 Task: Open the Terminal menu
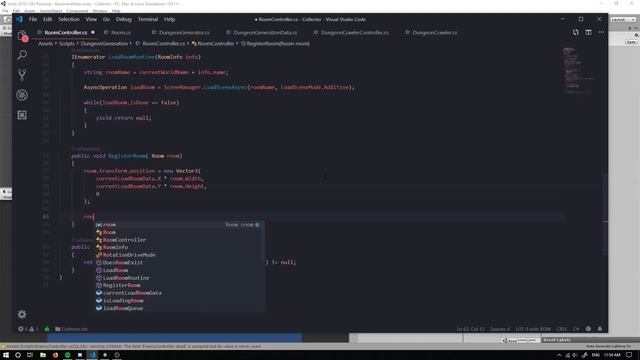coord(148,19)
